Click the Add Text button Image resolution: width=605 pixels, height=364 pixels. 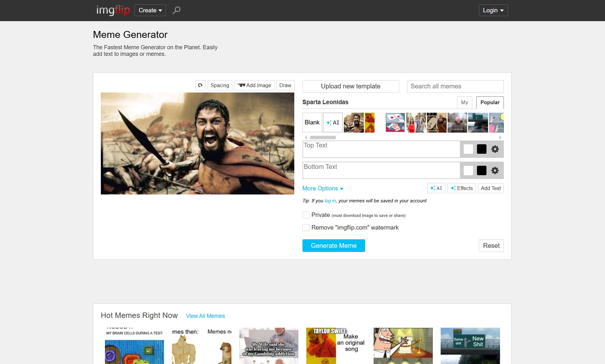tap(491, 188)
